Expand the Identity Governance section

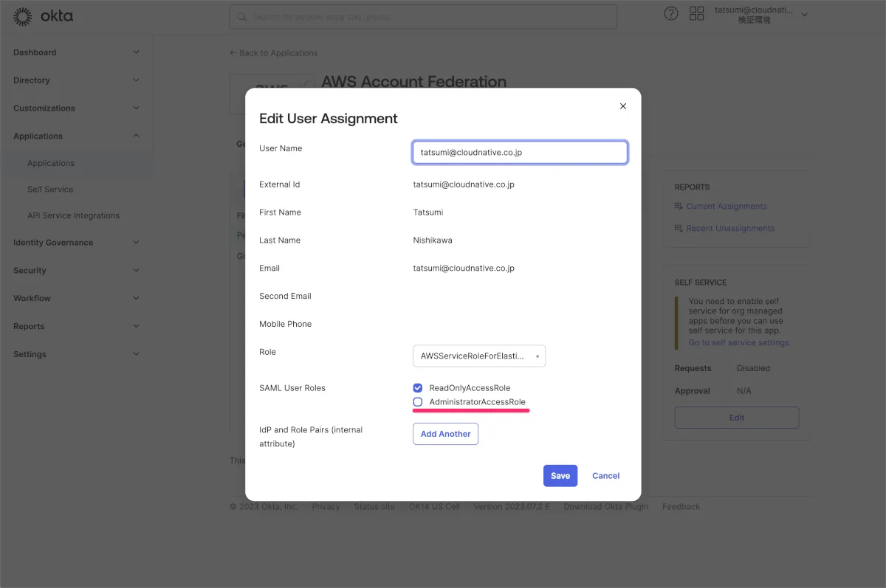click(x=136, y=243)
